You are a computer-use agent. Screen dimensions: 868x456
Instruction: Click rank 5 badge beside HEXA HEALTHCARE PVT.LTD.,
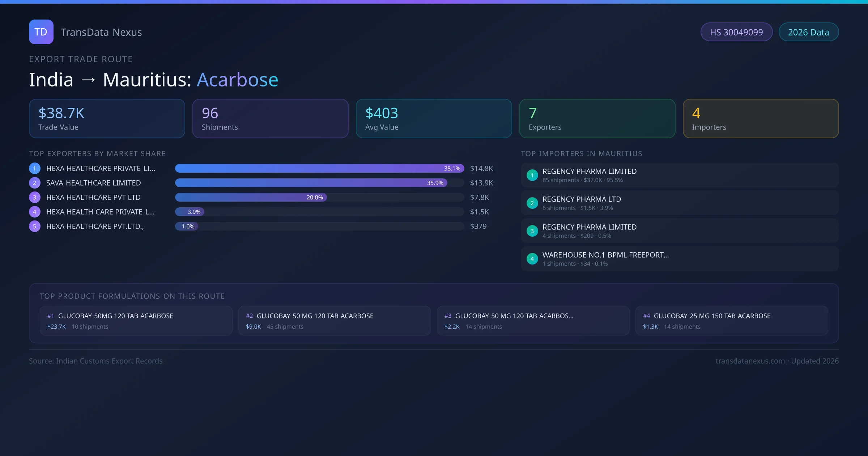(x=35, y=226)
